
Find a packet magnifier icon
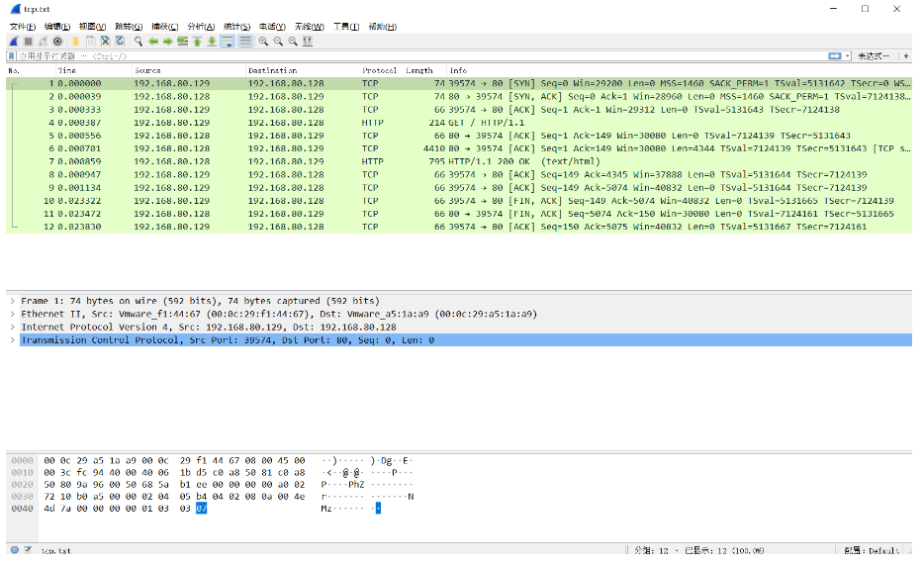(138, 42)
